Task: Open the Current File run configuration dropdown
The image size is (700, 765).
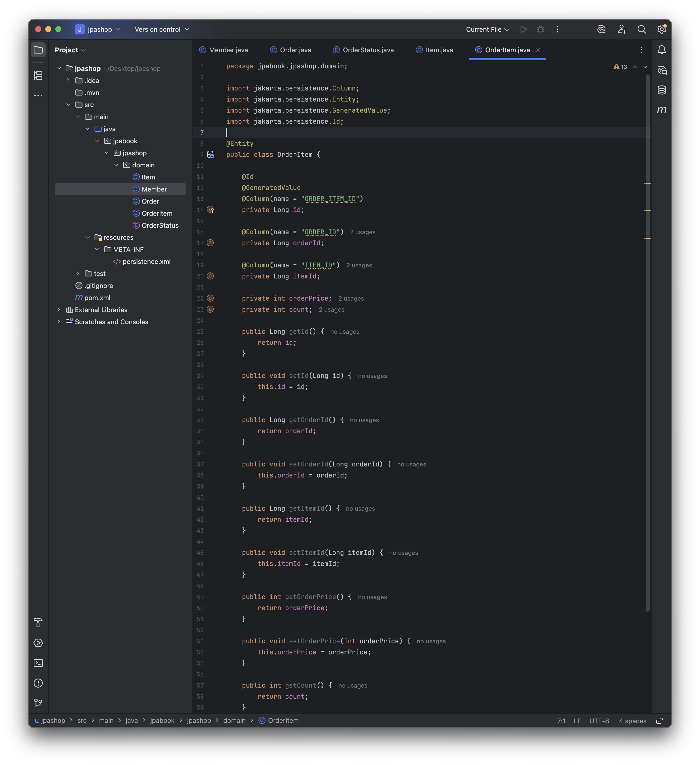Action: (488, 29)
